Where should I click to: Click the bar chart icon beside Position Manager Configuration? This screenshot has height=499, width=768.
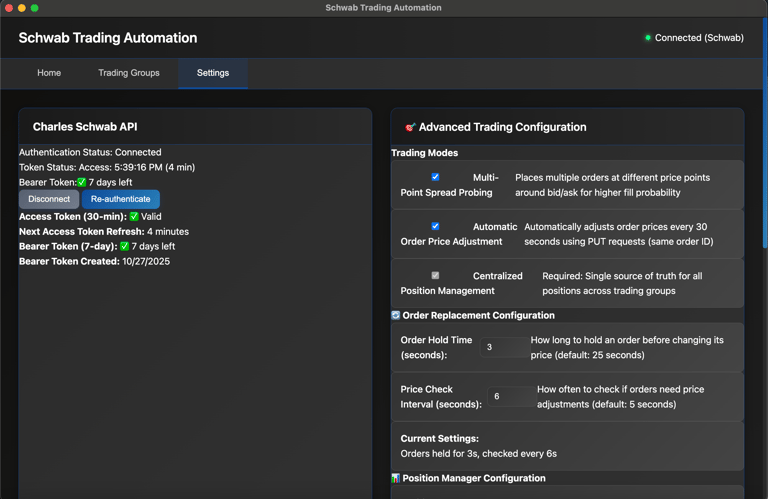(x=396, y=478)
